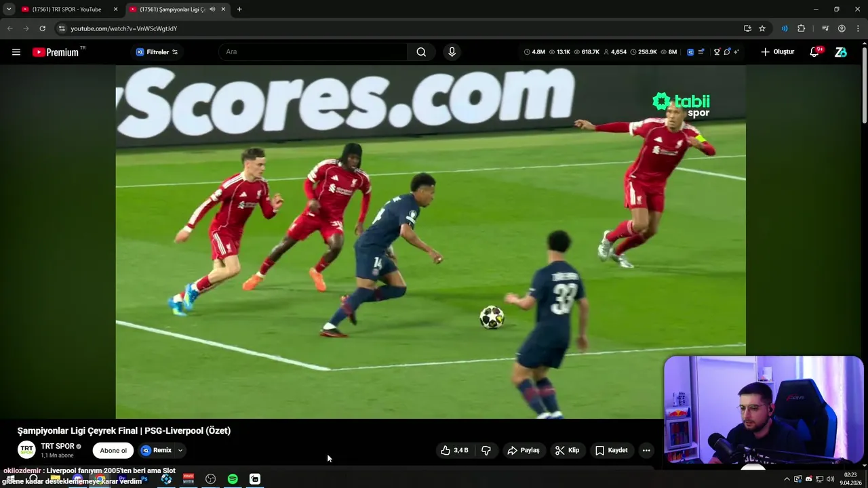Subscribe with Abone ol button
This screenshot has width=868, height=488.
pyautogui.click(x=113, y=450)
